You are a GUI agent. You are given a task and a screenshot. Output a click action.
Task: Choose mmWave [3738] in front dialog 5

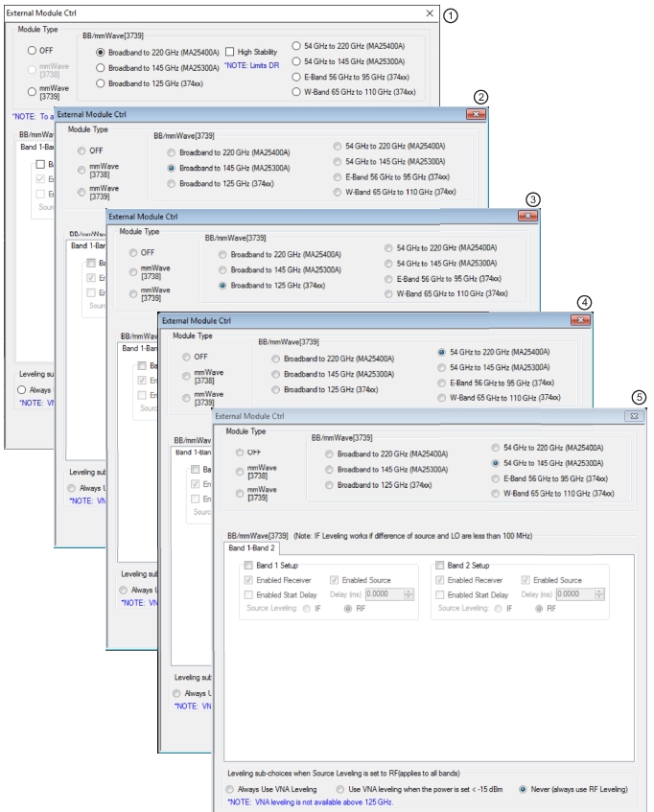[239, 472]
